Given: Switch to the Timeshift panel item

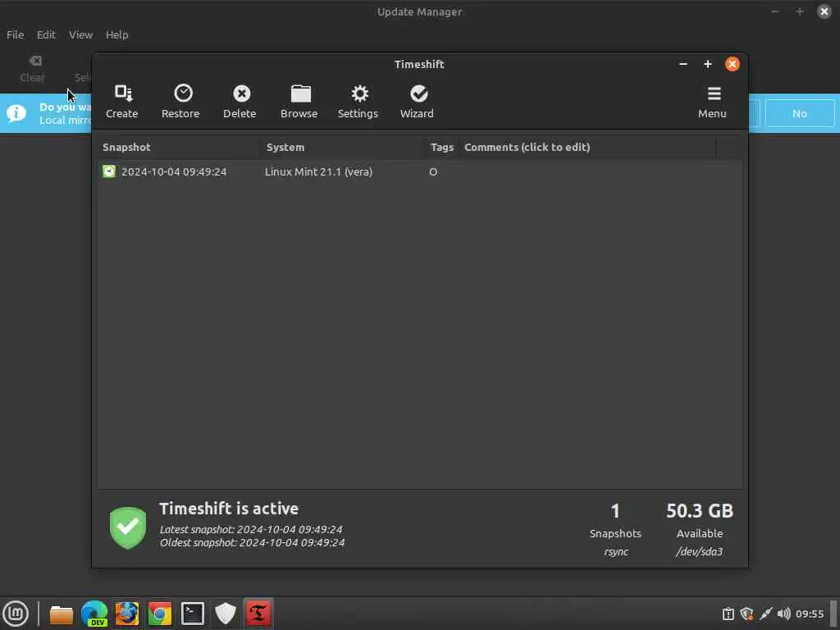Looking at the screenshot, I should click(x=258, y=614).
